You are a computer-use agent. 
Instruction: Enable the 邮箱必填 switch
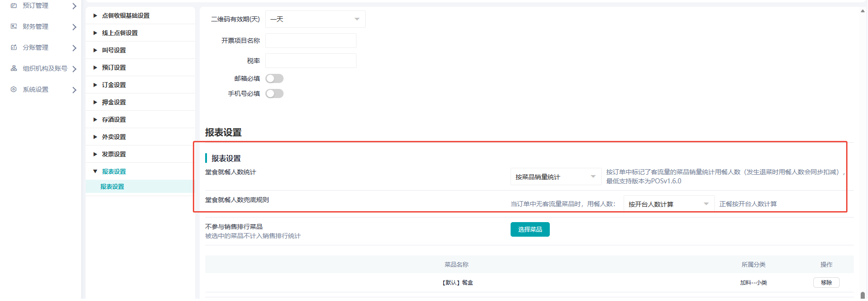pos(274,78)
